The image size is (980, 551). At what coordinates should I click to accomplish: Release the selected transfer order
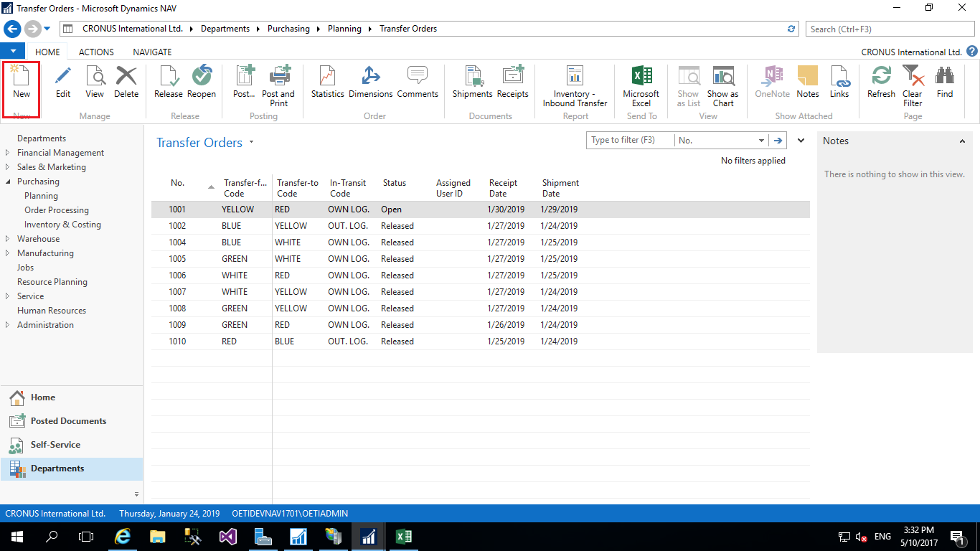pos(169,83)
